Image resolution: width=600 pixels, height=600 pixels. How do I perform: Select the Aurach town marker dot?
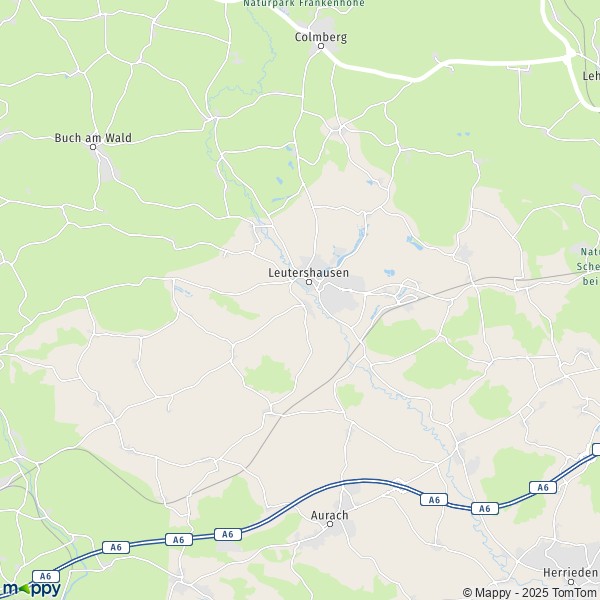[330, 524]
